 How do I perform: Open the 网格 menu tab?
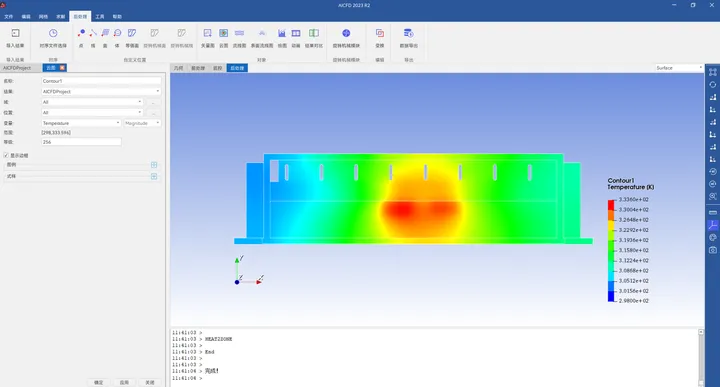click(43, 17)
